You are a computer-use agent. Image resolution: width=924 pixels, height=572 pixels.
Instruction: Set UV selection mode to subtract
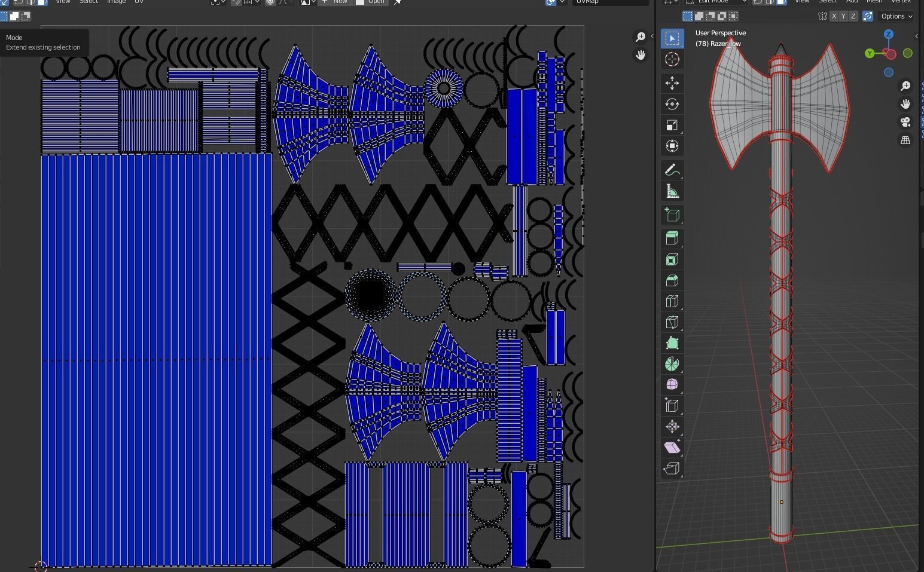tap(25, 16)
